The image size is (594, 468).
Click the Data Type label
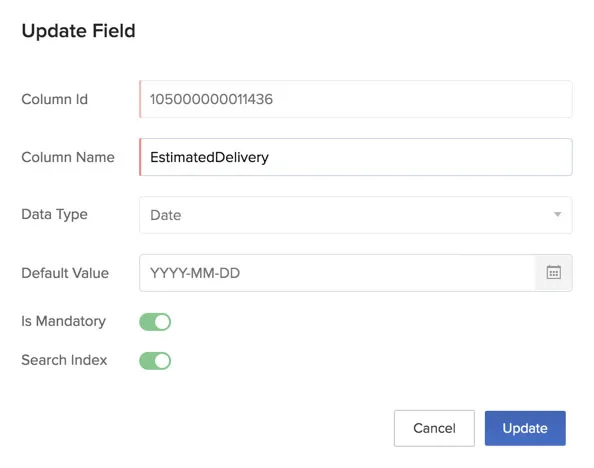(x=55, y=214)
